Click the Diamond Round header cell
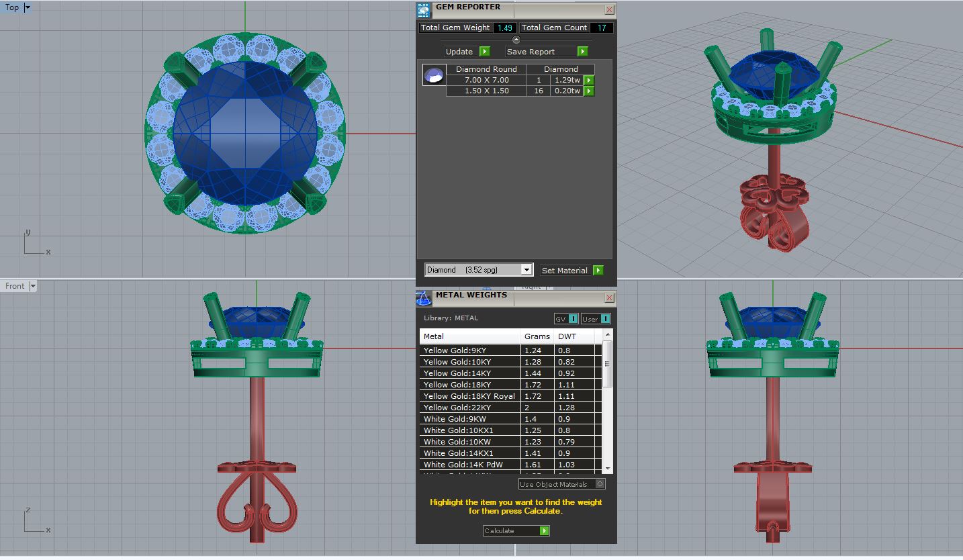963x560 pixels. pyautogui.click(x=486, y=69)
